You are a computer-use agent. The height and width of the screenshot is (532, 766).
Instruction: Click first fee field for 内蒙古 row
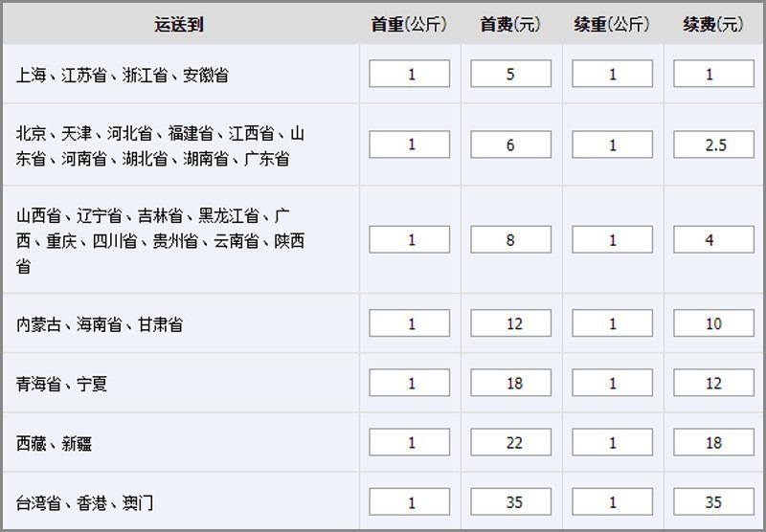[511, 323]
